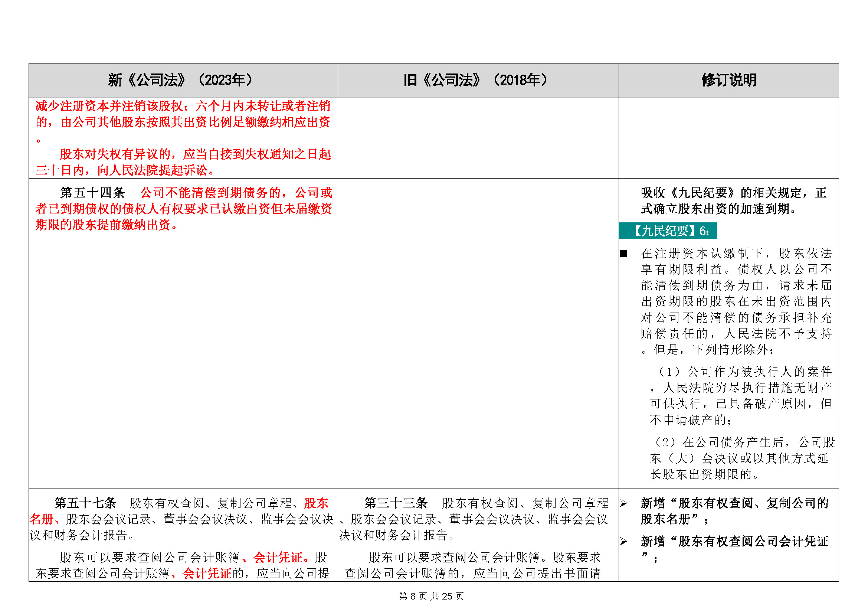The width and height of the screenshot is (868, 614).
Task: Click the page number 第 8 页 共 25 页
Action: point(431,596)
